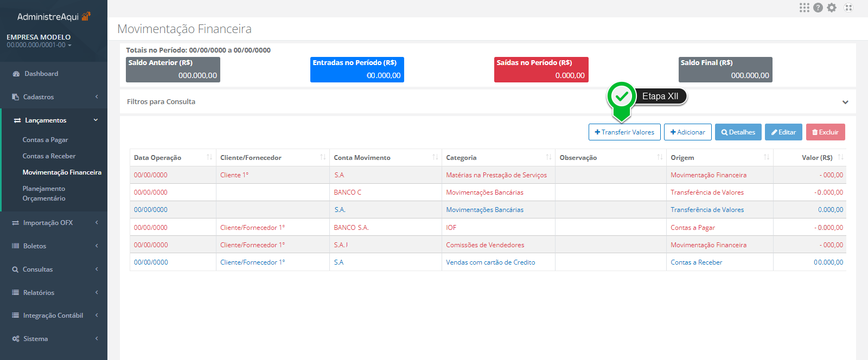
Task: Collapse the Lançamentos sidebar menu
Action: (54, 120)
